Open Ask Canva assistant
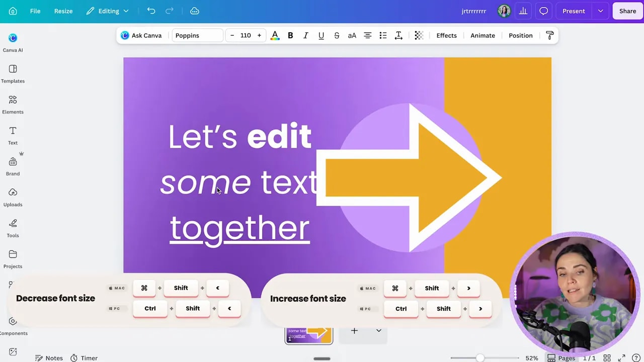The image size is (644, 362). tap(141, 36)
